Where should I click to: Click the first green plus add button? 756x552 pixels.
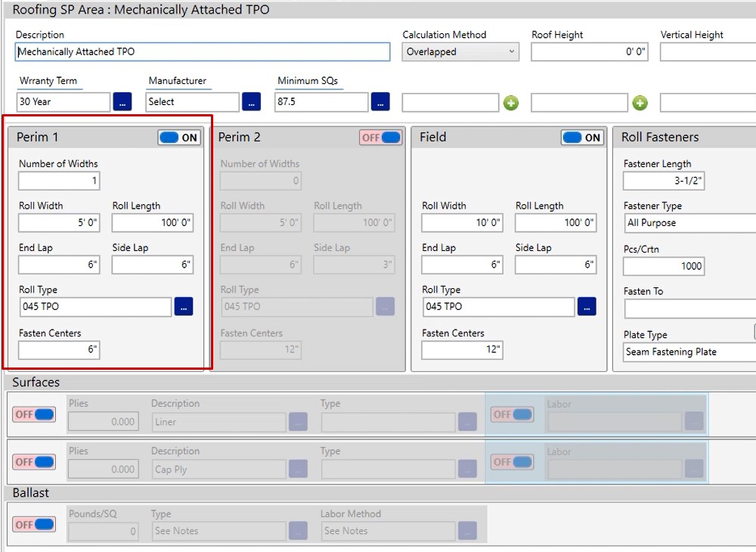[x=511, y=103]
